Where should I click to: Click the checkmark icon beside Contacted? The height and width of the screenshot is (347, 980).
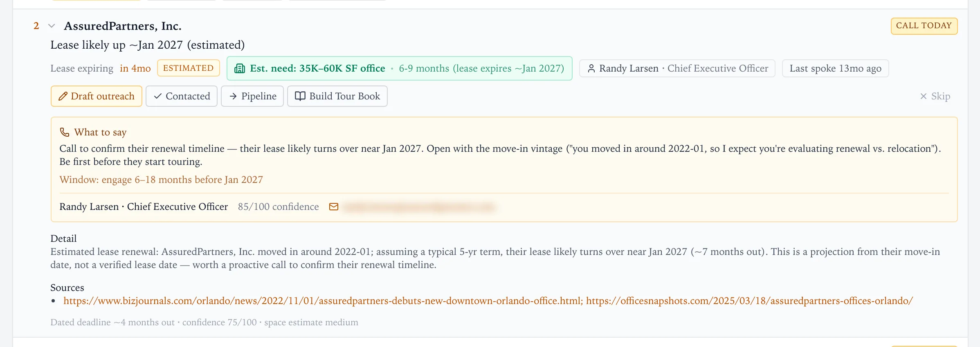click(x=158, y=96)
